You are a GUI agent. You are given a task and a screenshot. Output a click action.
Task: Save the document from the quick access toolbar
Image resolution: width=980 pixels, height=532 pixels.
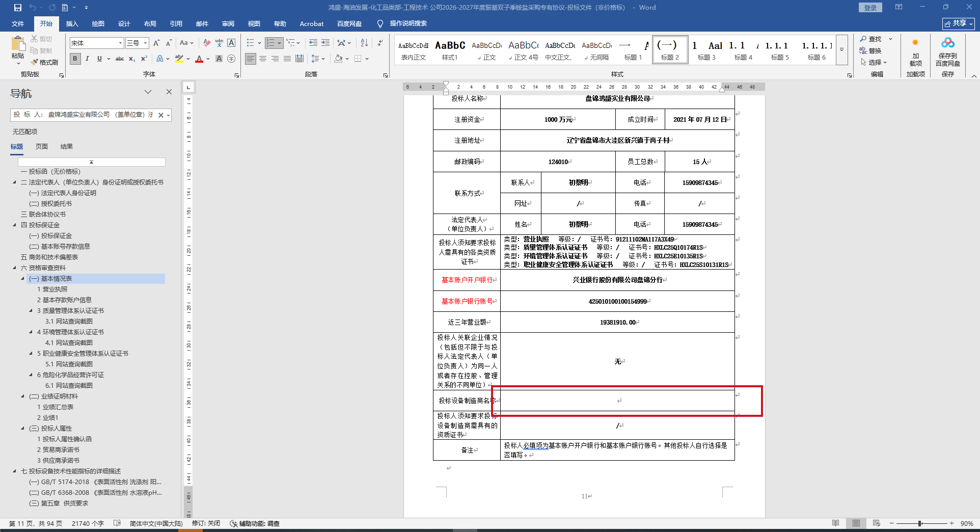click(18, 8)
